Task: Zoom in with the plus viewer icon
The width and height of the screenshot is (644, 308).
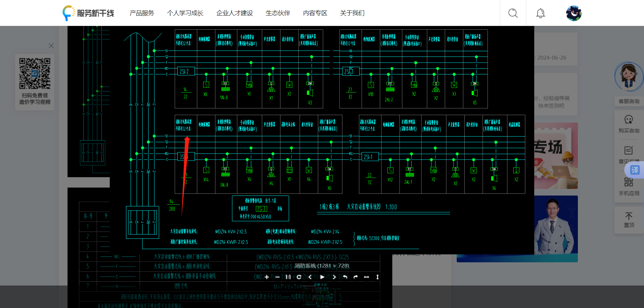Action: coord(267,277)
